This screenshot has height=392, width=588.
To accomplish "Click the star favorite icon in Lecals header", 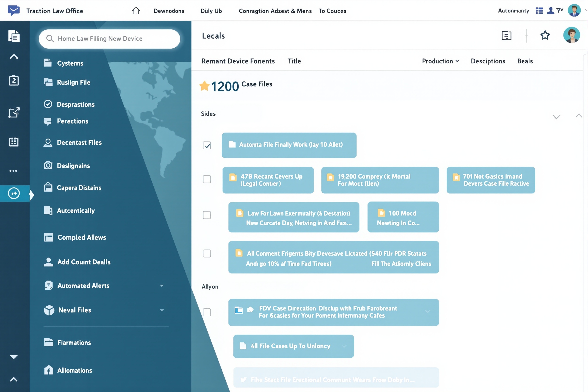I will [x=545, y=36].
